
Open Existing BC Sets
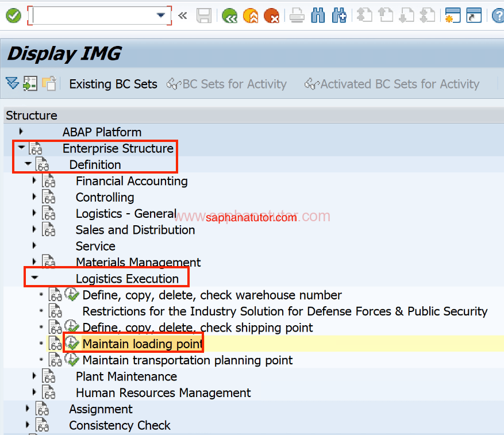(113, 84)
